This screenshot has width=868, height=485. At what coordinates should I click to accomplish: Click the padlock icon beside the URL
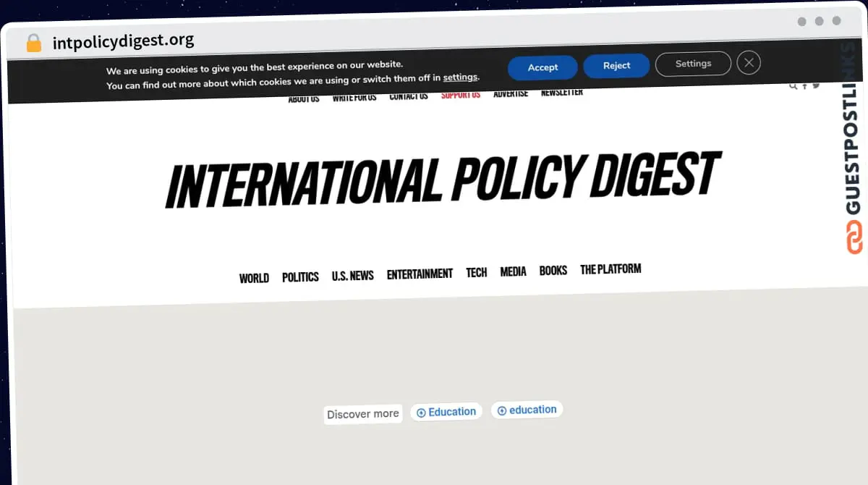point(34,43)
